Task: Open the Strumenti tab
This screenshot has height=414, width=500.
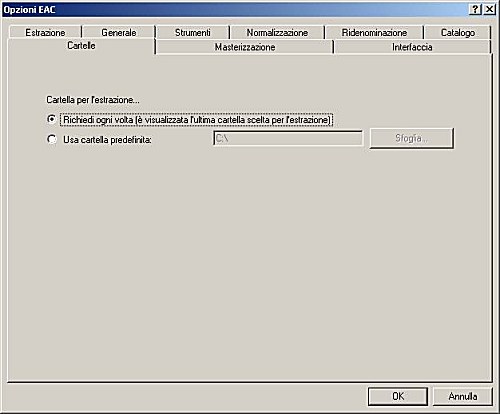Action: pos(193,33)
